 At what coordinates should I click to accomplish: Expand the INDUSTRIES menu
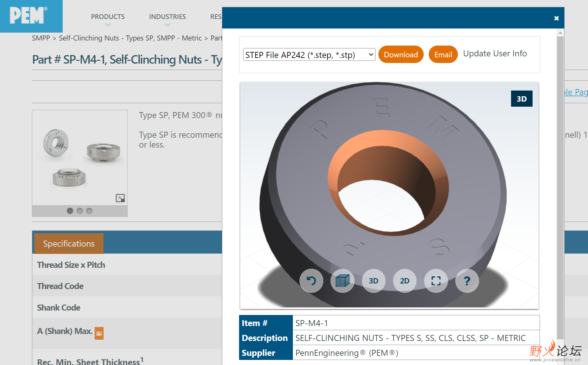(x=168, y=17)
